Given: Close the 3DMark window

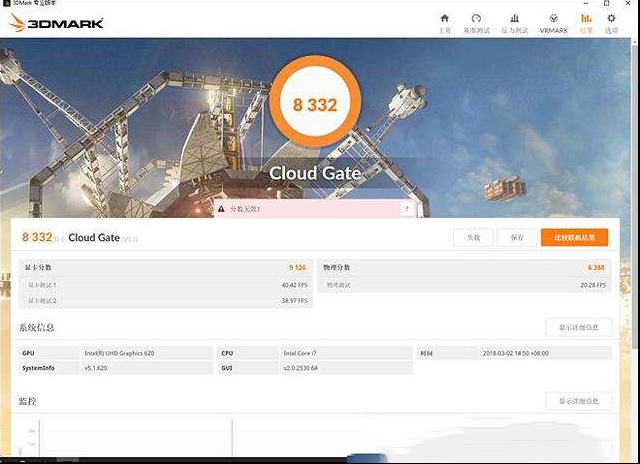Looking at the screenshot, I should pos(628,3).
